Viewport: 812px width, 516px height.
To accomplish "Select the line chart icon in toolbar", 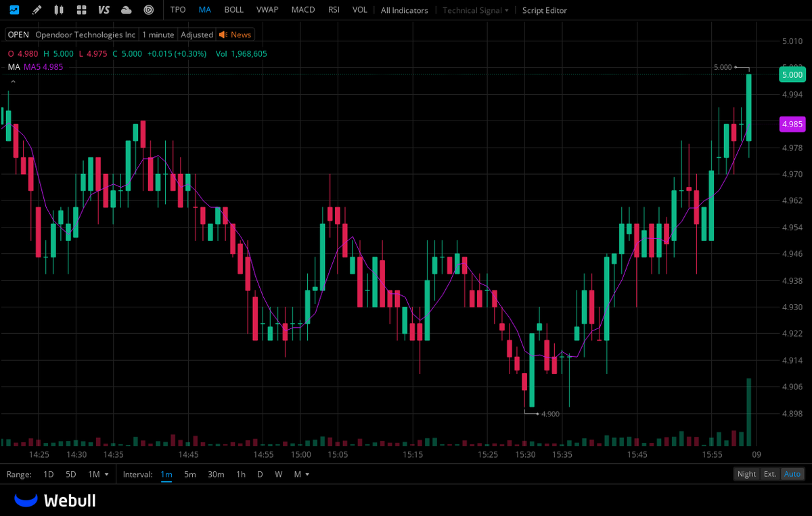I will [14, 10].
